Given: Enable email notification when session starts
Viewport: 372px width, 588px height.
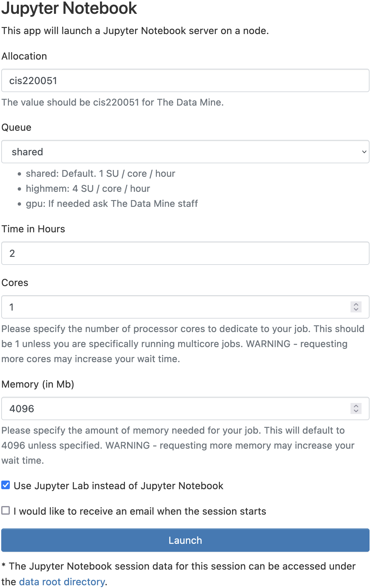Looking at the screenshot, I should point(5,511).
